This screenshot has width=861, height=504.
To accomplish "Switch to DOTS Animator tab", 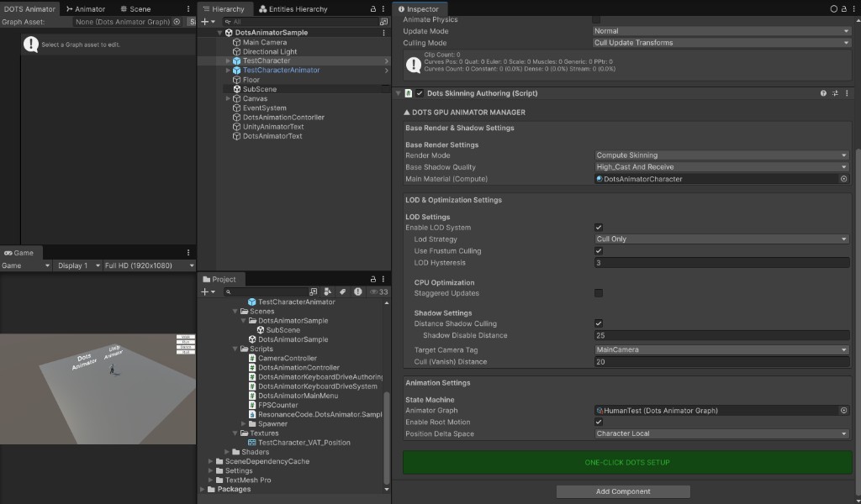I will pos(29,8).
